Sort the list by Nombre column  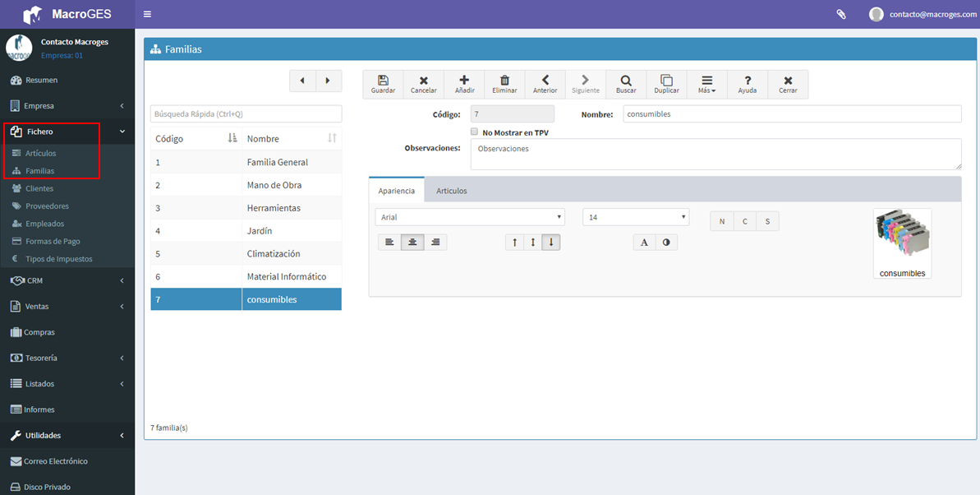coord(292,138)
